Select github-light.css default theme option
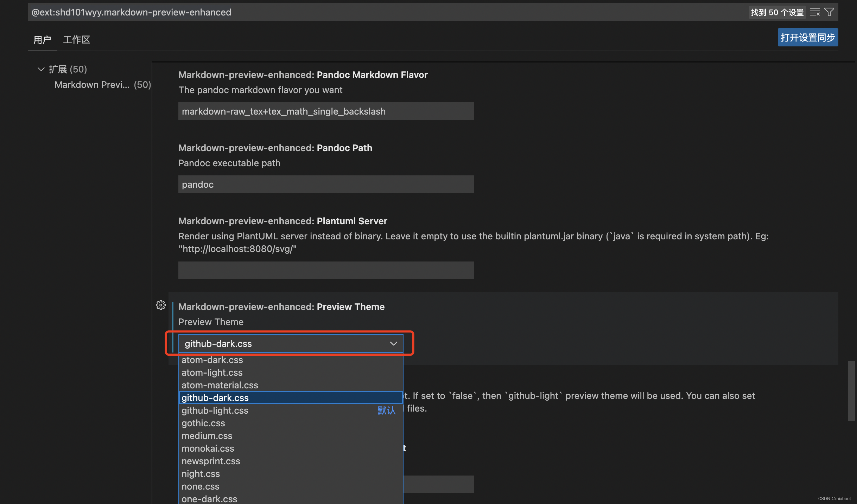Screen dimensions: 857x504 click(215, 410)
